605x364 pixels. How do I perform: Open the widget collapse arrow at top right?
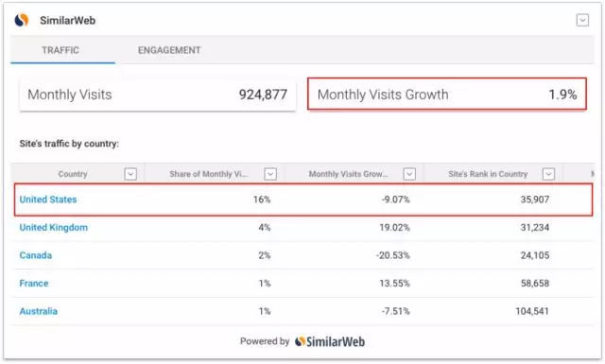coord(582,20)
